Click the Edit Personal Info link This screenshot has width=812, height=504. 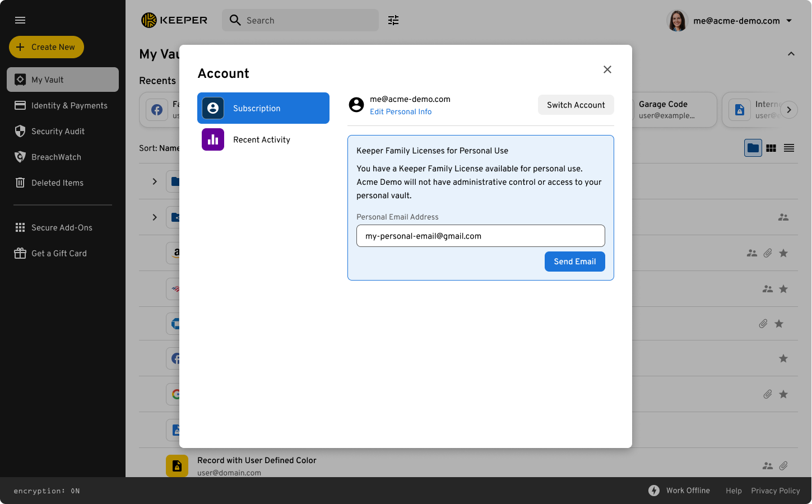pos(401,111)
